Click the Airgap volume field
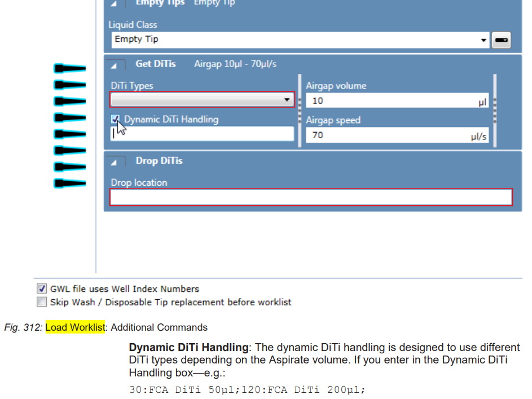 [397, 101]
